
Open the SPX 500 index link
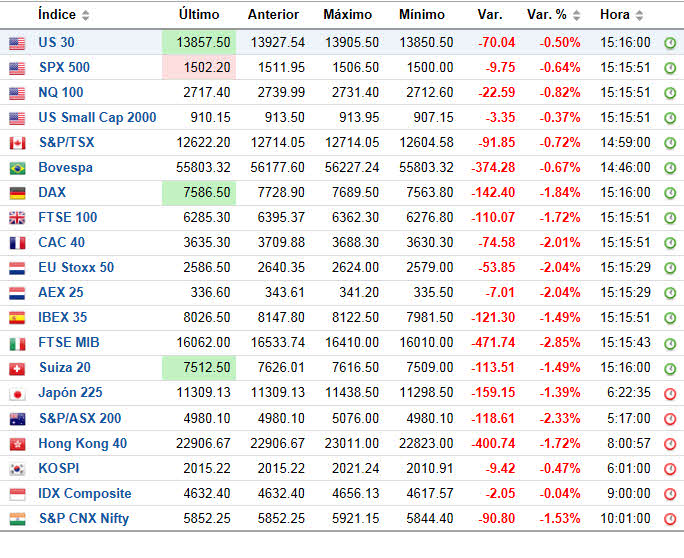pos(64,68)
